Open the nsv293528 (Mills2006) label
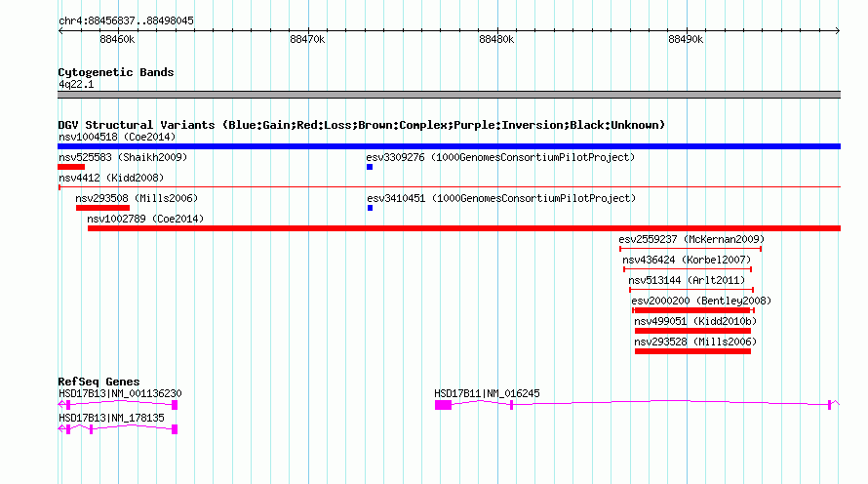 (695, 342)
